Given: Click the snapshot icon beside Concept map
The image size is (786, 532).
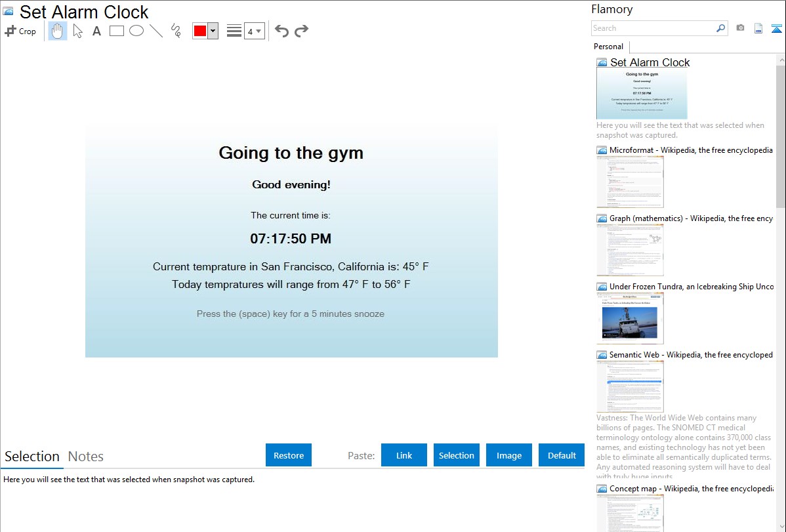Looking at the screenshot, I should pos(602,489).
